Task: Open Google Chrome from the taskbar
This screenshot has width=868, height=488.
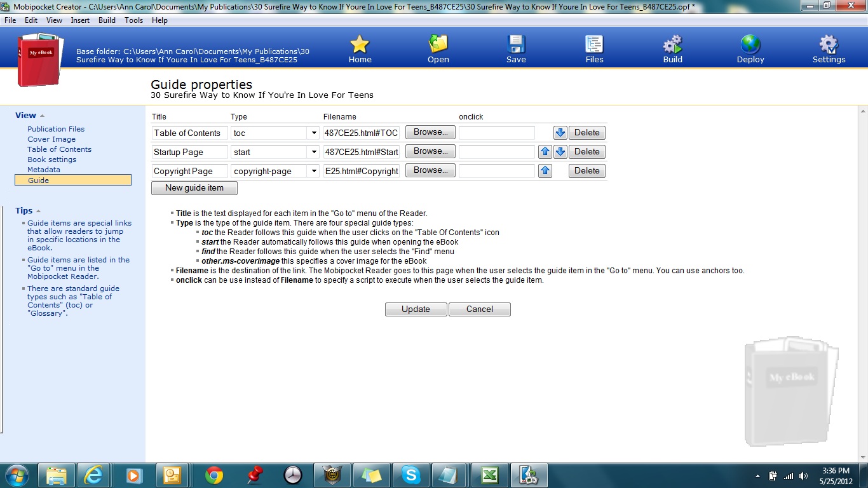Action: coord(214,475)
